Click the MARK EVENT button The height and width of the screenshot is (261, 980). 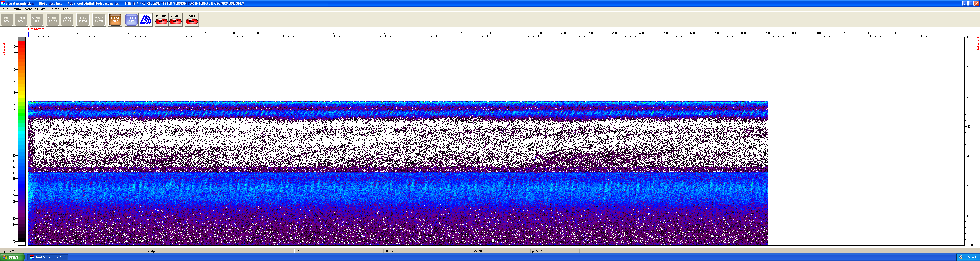pos(99,19)
